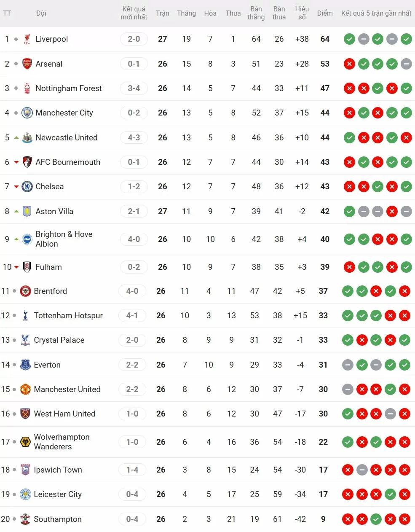
Task: Click Fulham's red down-arrow rank indicator
Action: [x=16, y=267]
